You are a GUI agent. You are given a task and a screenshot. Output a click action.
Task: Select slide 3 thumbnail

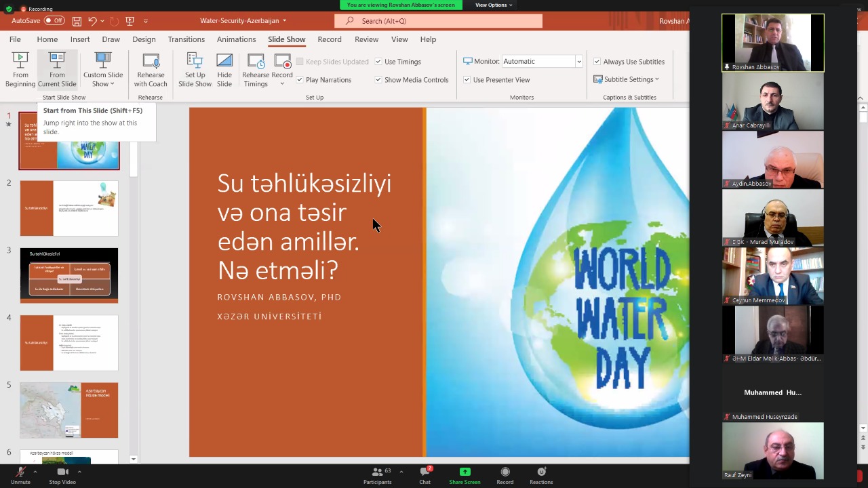(x=69, y=275)
